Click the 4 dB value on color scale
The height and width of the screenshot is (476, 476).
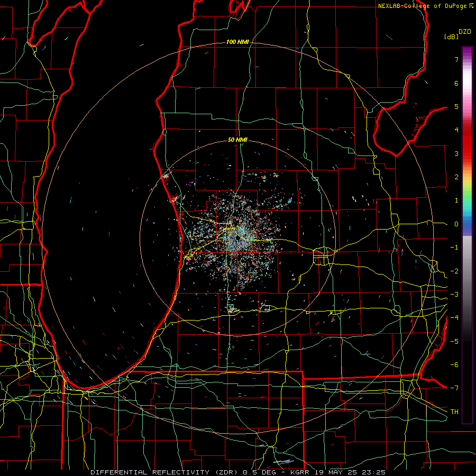point(456,130)
